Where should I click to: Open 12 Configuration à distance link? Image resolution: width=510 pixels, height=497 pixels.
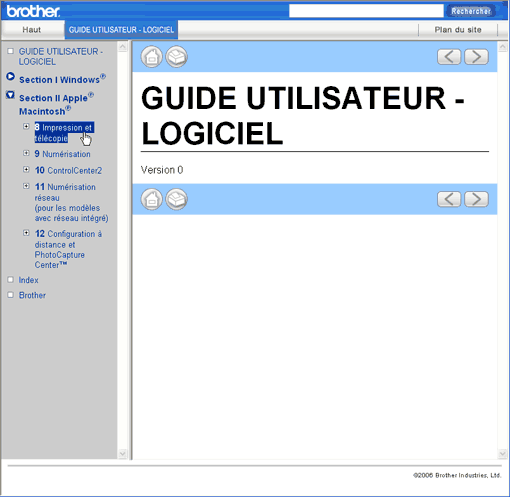click(x=68, y=249)
